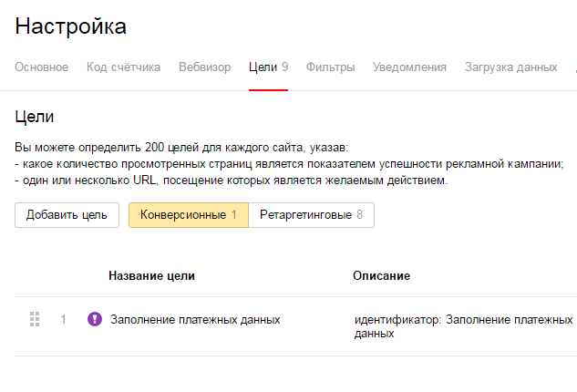Open the Уведомления tab
The image size is (577, 392).
click(410, 67)
